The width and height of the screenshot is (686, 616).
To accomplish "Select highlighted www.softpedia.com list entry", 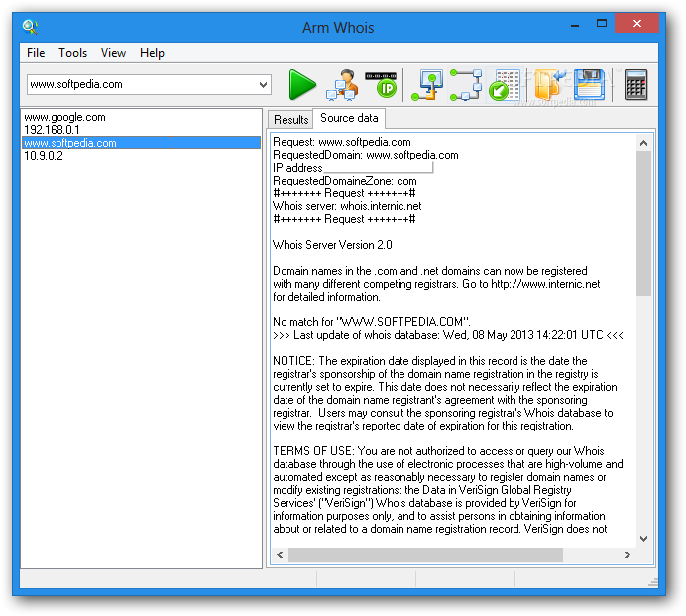I will pyautogui.click(x=142, y=143).
